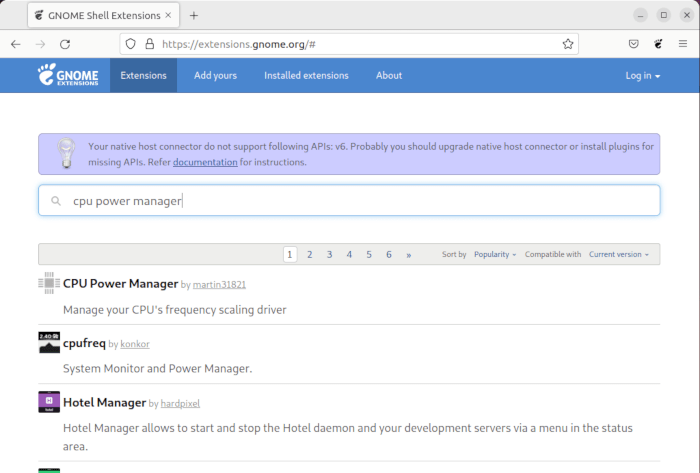Screen dimensions: 700x473
Task: Open author hardpixel's profile
Action: point(180,403)
